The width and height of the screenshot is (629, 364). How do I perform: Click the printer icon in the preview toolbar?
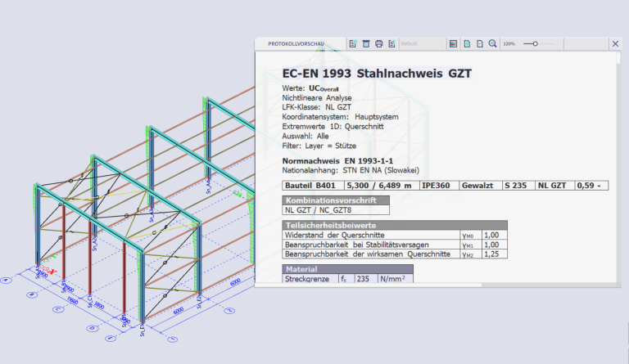pyautogui.click(x=378, y=43)
